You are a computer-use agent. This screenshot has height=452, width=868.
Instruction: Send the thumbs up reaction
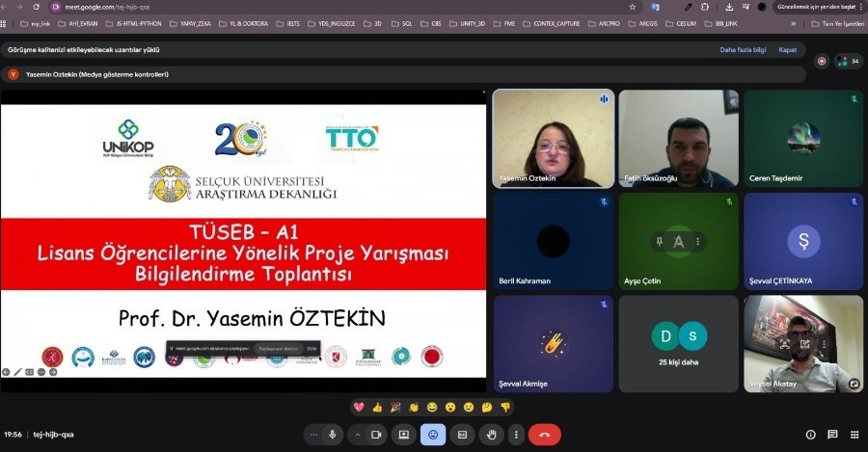point(377,408)
